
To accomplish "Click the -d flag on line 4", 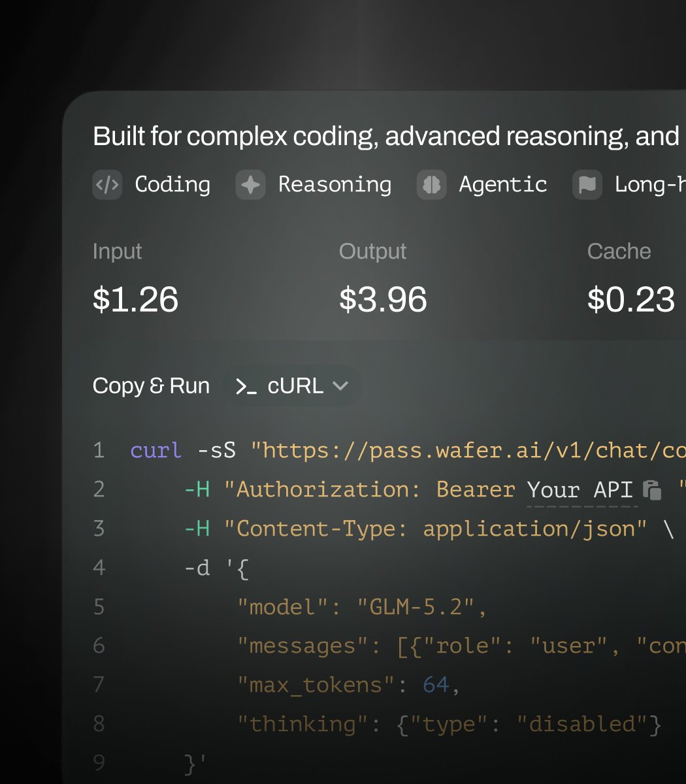I will coord(197,568).
